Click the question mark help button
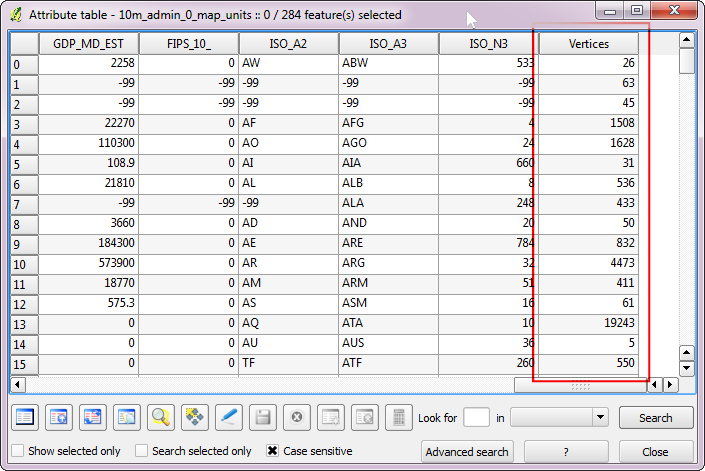Screen dimensions: 705x471 pyautogui.click(x=566, y=452)
